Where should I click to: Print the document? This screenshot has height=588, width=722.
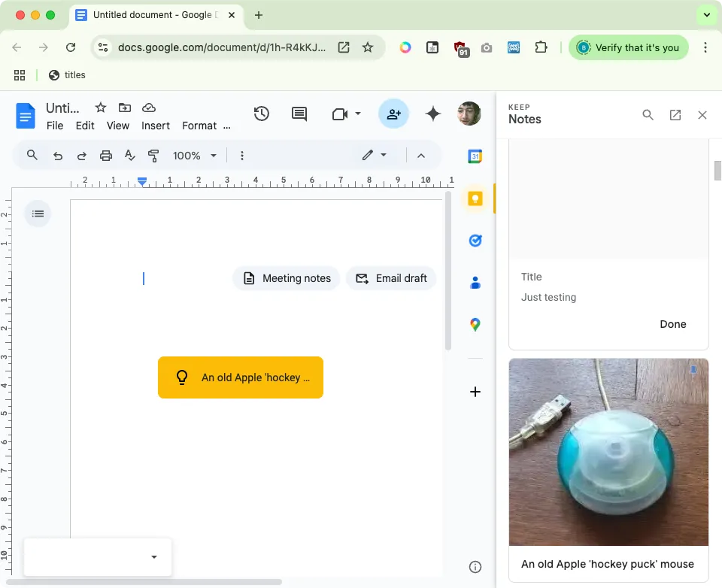[x=106, y=156]
